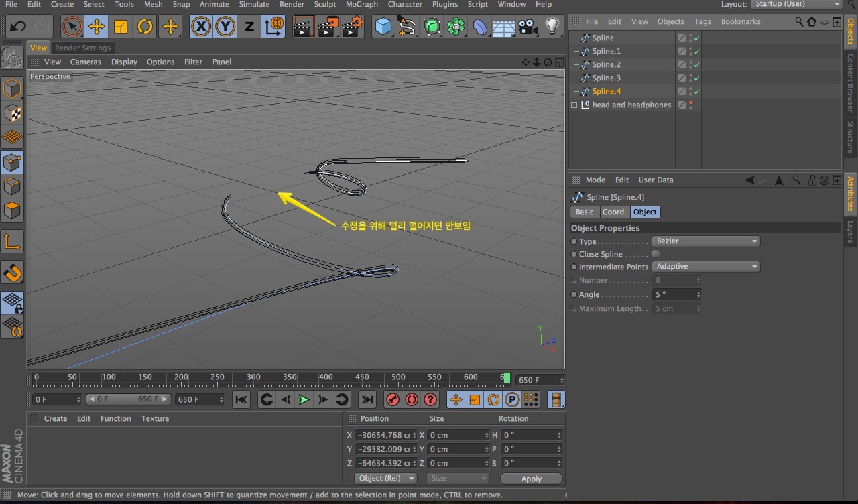Open the Object Manager Tags menu
Screen dimensions: 858x504
(702, 21)
